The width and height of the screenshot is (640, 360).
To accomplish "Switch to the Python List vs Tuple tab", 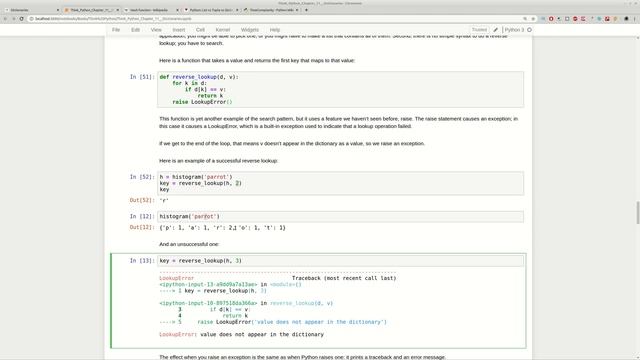I will click(210, 10).
